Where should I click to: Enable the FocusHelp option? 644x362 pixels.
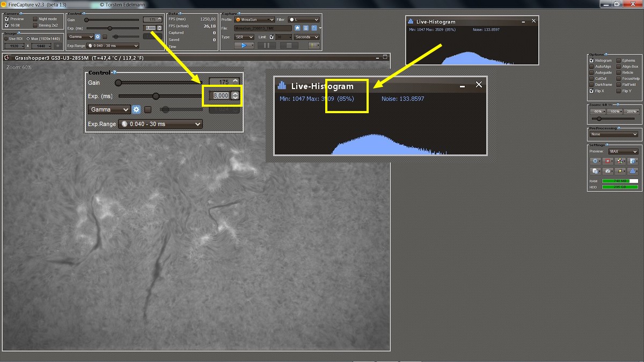coord(619,79)
